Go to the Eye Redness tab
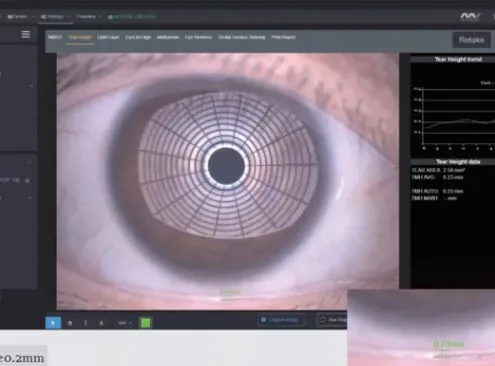The image size is (495, 366). tap(198, 37)
